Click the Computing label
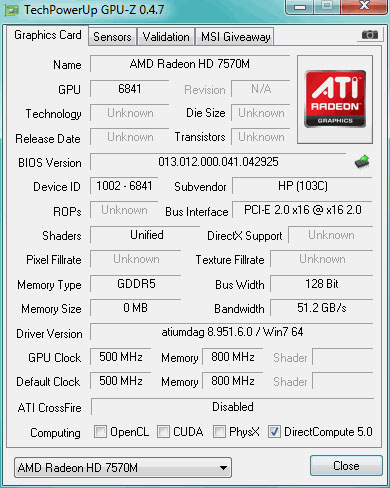Image resolution: width=390 pixels, height=488 pixels. click(55, 433)
